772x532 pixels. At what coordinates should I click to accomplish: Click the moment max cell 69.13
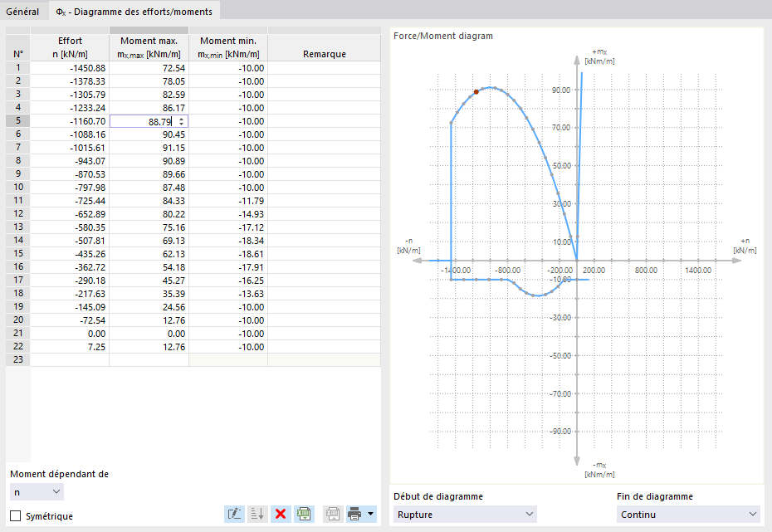click(x=149, y=241)
